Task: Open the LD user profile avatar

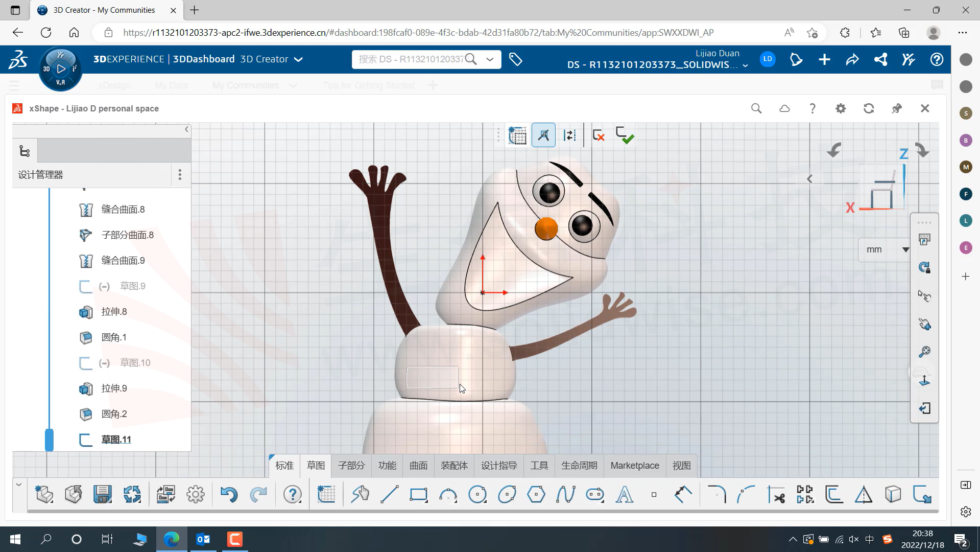Action: [x=768, y=59]
